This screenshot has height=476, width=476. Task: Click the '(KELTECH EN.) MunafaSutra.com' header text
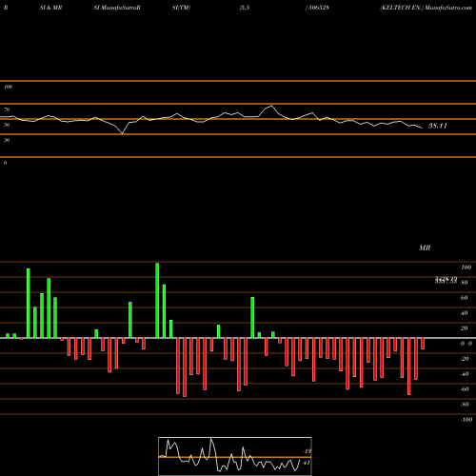click(426, 8)
